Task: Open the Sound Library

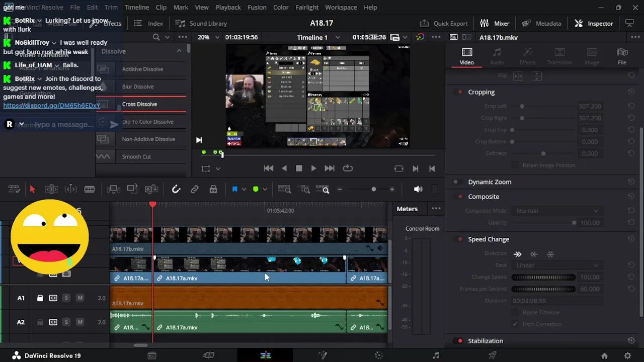Action: [x=201, y=23]
